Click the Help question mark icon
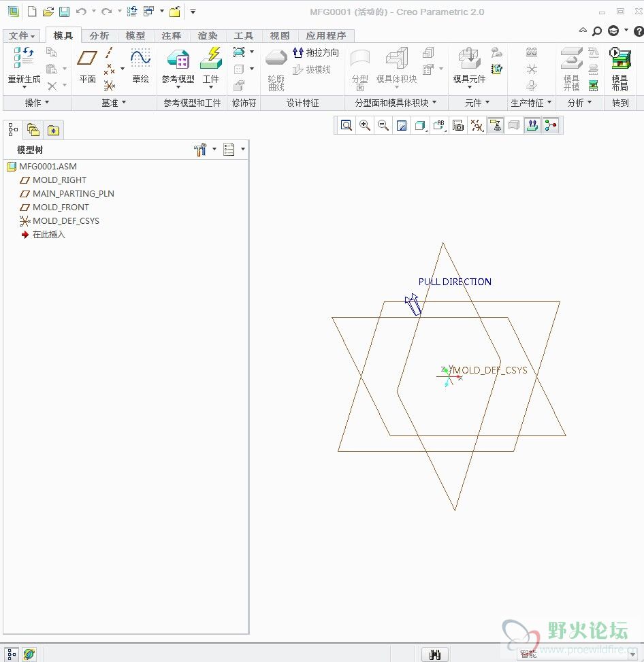Screen dimensions: 644x662 639,31
